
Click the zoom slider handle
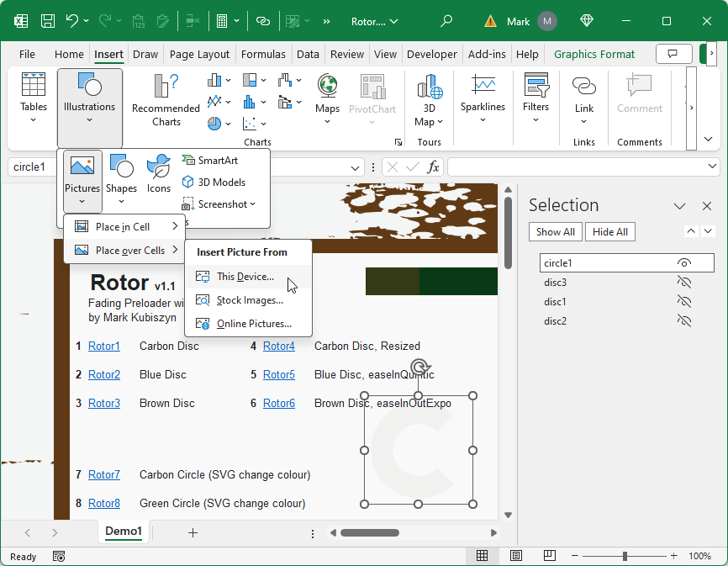[x=625, y=556]
